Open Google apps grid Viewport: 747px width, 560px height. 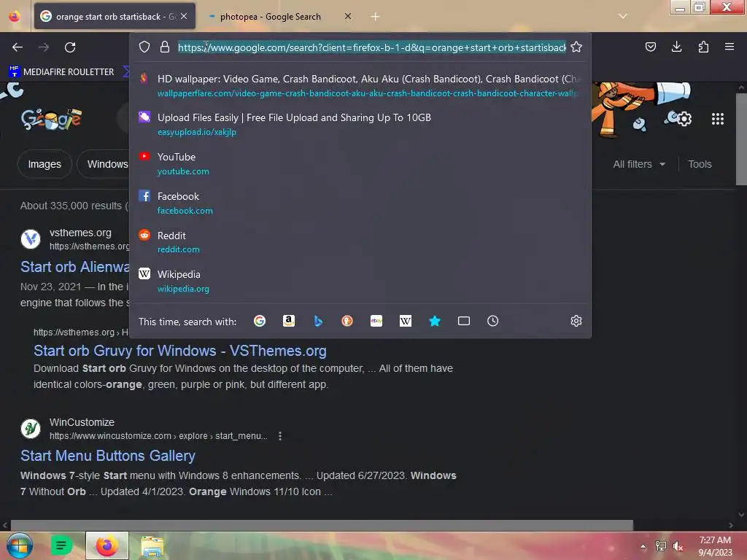point(718,119)
